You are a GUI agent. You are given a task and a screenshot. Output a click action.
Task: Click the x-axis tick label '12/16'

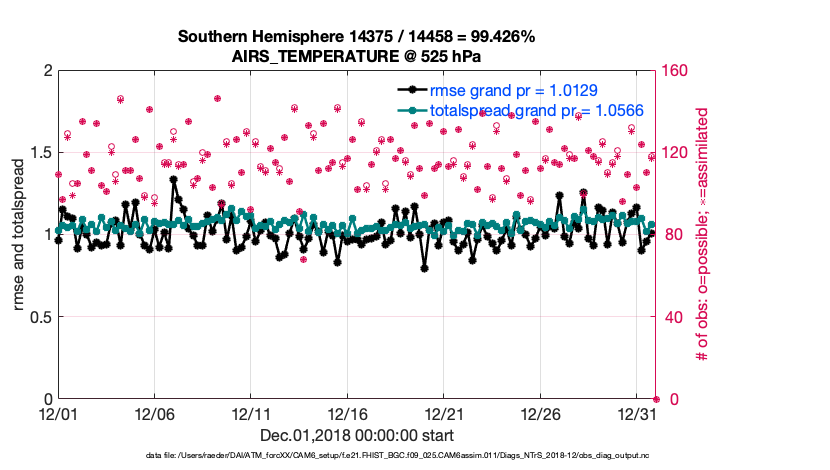(347, 414)
